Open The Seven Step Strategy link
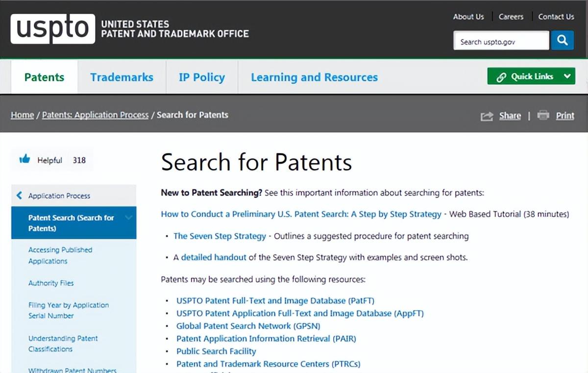 click(x=220, y=236)
